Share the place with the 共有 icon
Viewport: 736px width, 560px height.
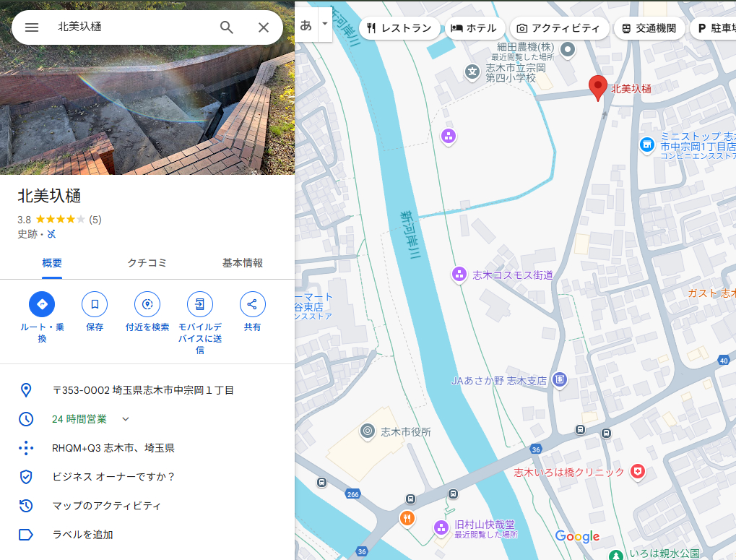point(252,304)
